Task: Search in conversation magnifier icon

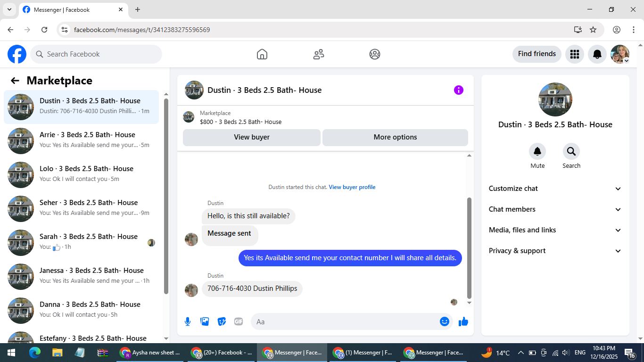Action: 571,151
